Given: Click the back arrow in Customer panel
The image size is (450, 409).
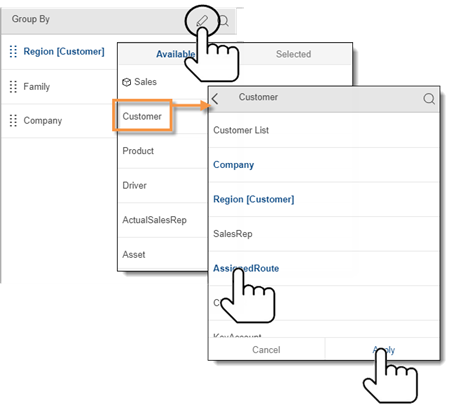Looking at the screenshot, I should 215,99.
